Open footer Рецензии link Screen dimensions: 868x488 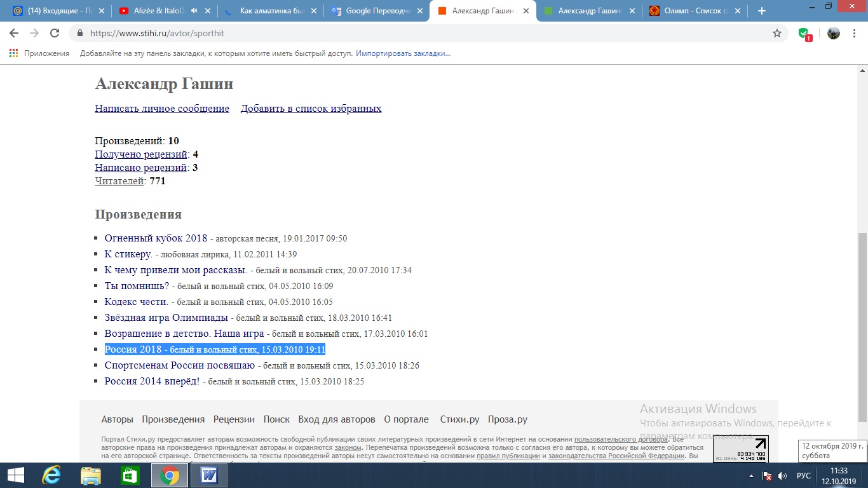(234, 419)
